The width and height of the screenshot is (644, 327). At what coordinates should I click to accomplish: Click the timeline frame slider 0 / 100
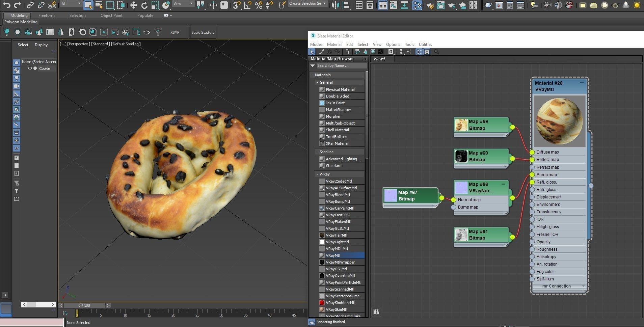click(x=84, y=305)
